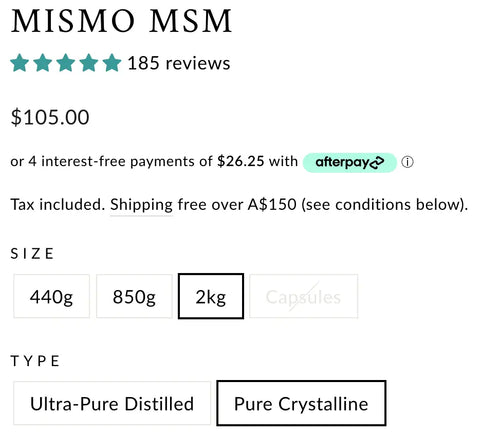Click the MISMO MSM product title
Screen dimensions: 480x434
(121, 21)
